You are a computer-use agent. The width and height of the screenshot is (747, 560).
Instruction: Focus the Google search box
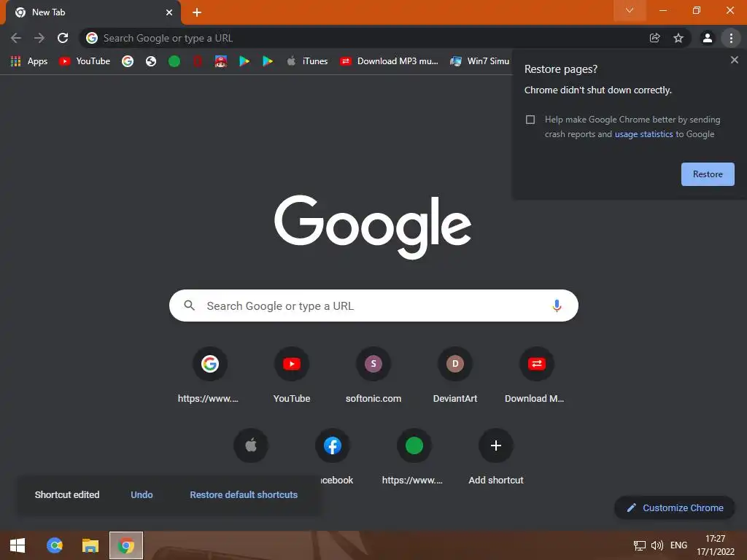[x=373, y=306]
